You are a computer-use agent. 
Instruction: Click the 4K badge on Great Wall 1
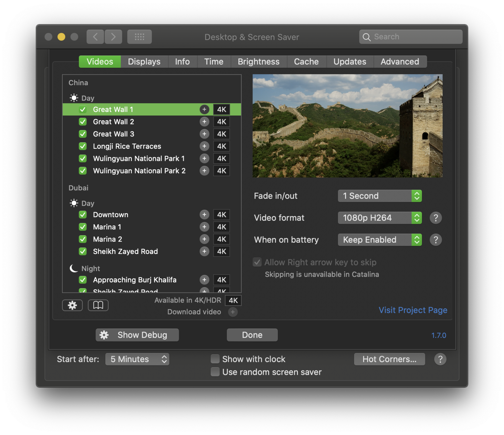(222, 110)
